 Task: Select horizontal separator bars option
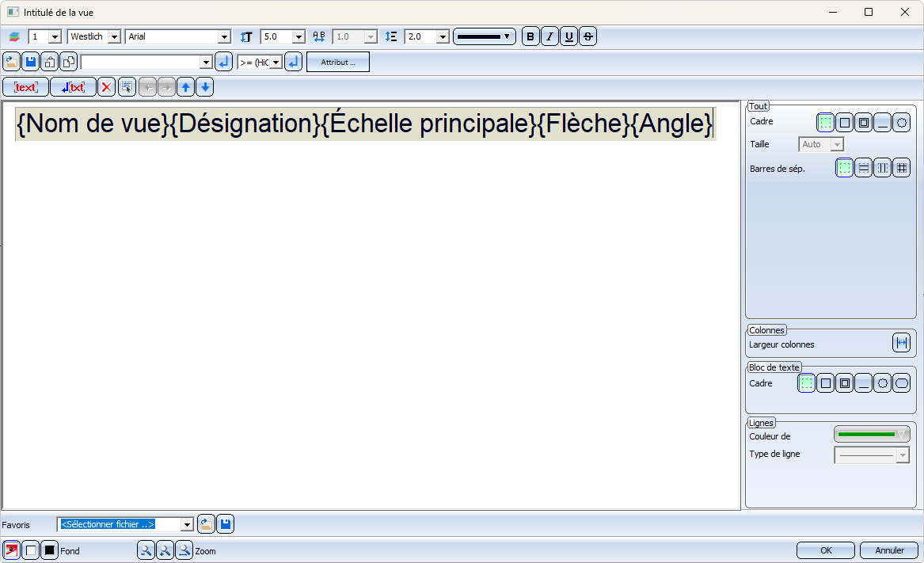(863, 168)
